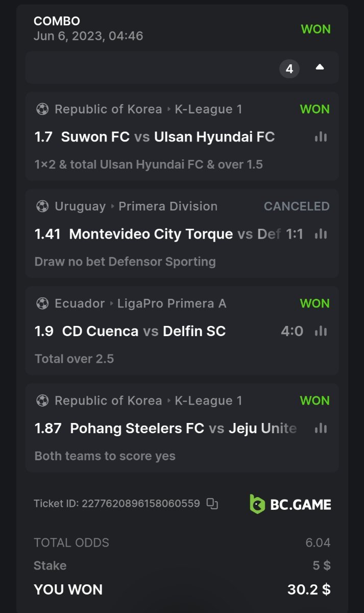The width and height of the screenshot is (364, 613).
Task: Select Ecuador LigaPro Primera A league label
Action: coord(172,303)
